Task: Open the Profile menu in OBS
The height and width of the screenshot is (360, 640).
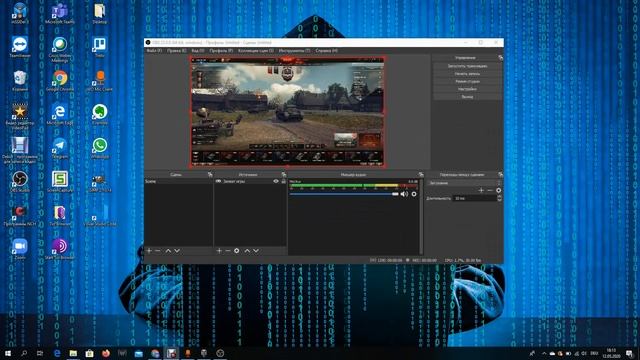Action: pos(221,51)
